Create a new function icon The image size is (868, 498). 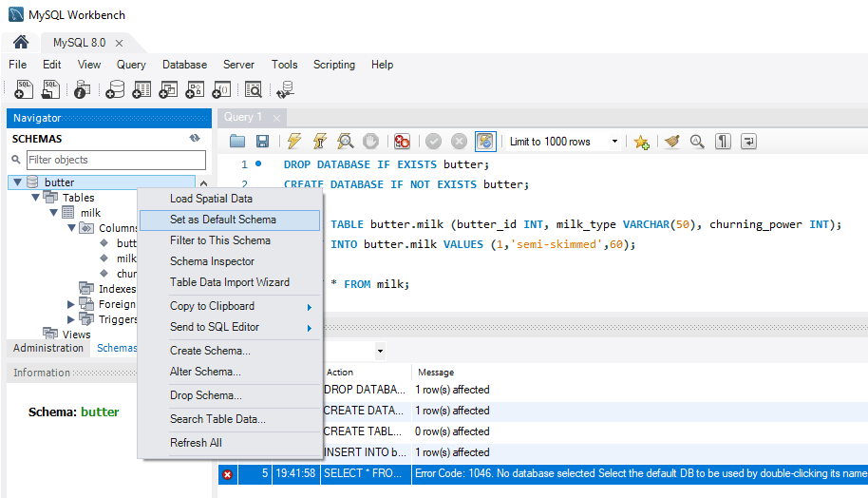point(221,89)
